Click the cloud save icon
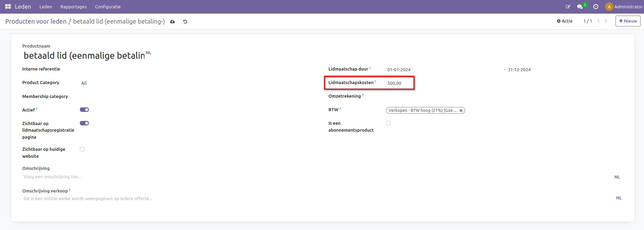 point(172,22)
